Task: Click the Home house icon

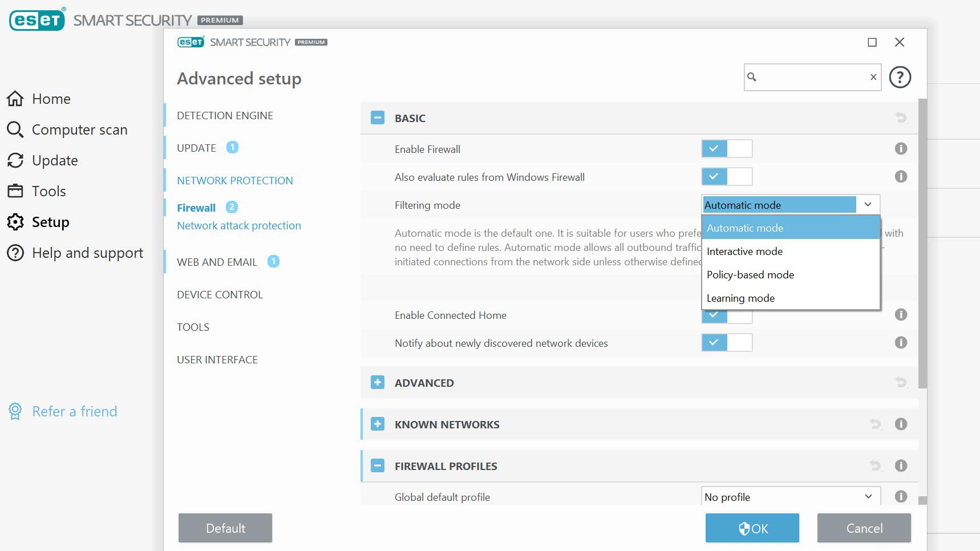Action: click(15, 99)
